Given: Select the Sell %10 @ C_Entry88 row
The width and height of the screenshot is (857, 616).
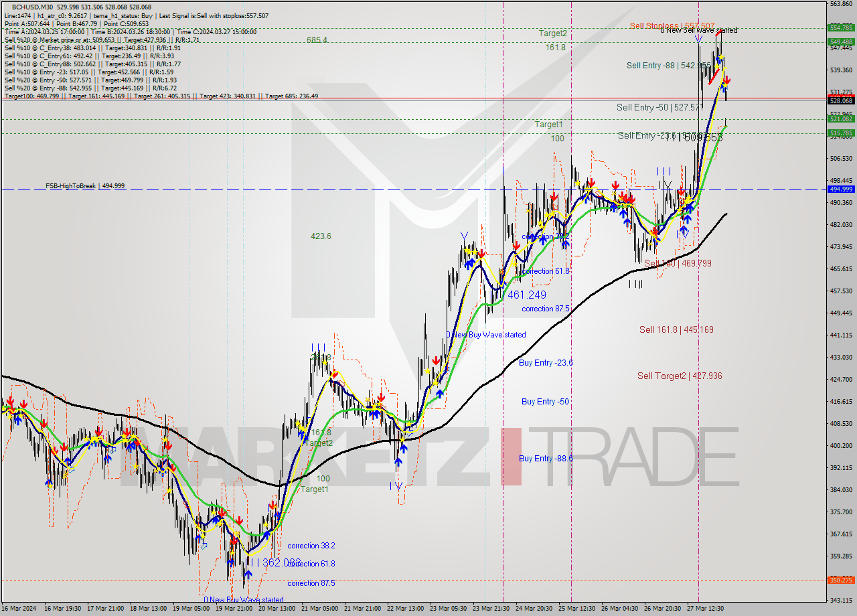Looking at the screenshot, I should coord(92,64).
